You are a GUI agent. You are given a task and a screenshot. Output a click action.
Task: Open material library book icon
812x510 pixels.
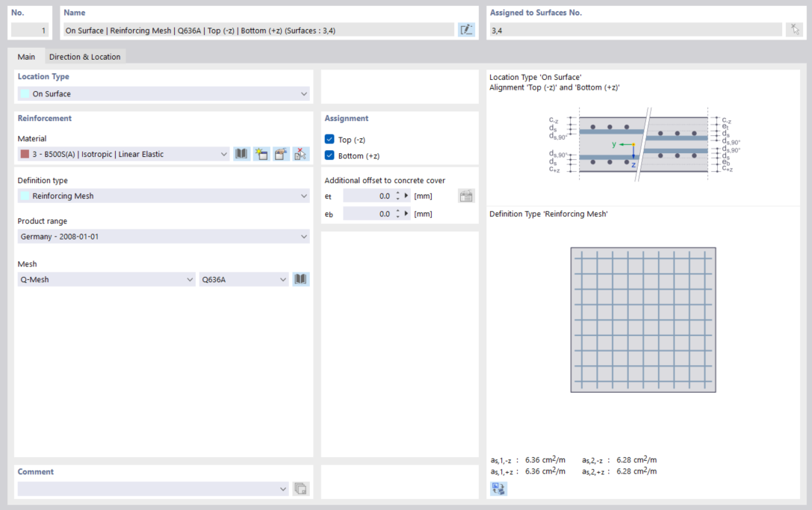point(241,154)
